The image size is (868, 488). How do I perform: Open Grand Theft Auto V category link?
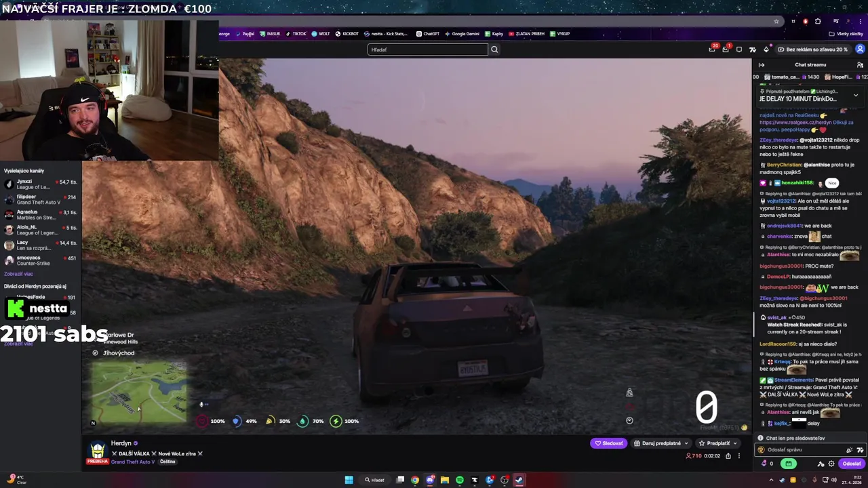(x=133, y=462)
